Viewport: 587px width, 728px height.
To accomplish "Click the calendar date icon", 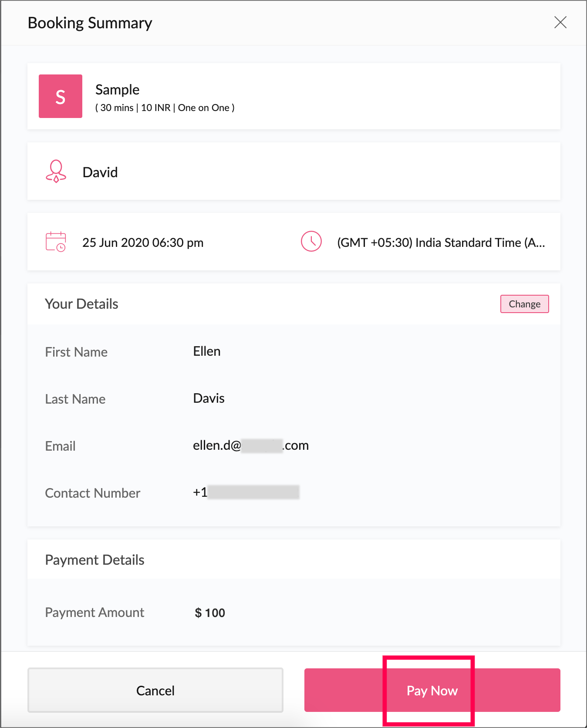I will (x=56, y=242).
